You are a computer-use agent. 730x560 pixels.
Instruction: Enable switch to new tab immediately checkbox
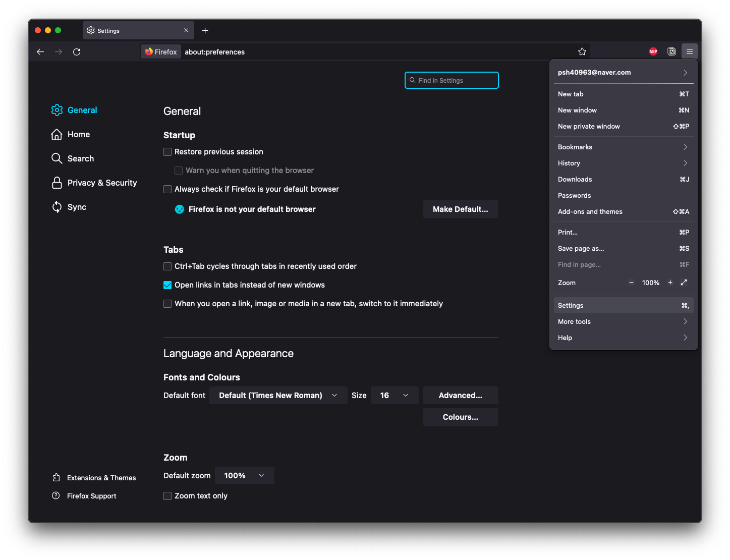click(167, 304)
